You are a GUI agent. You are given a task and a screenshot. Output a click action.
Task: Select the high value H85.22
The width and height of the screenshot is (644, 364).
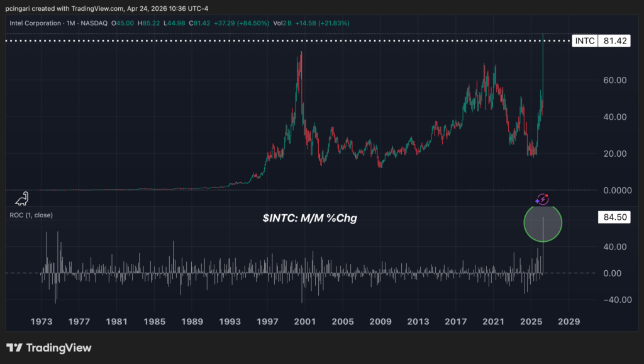[148, 23]
